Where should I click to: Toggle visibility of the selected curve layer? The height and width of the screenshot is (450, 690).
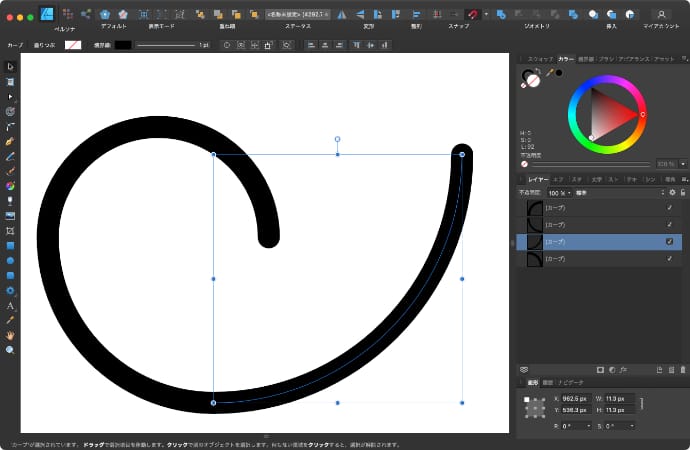tap(669, 242)
